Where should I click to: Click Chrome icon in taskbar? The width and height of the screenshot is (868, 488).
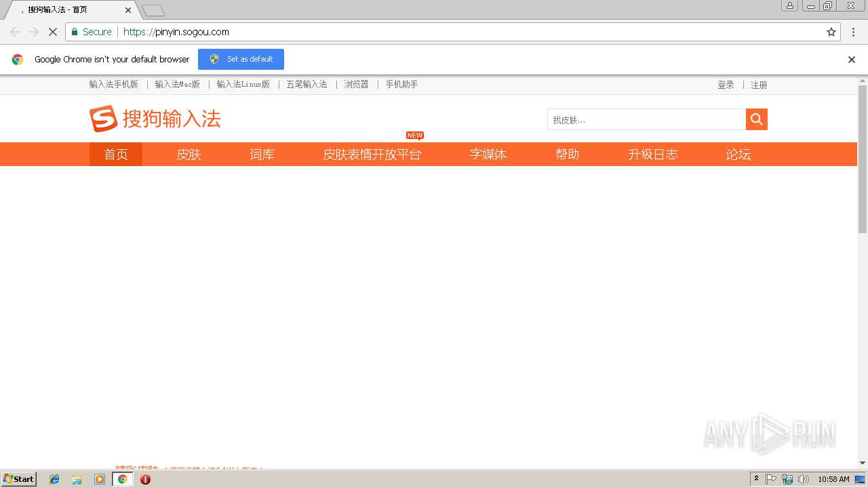point(122,479)
